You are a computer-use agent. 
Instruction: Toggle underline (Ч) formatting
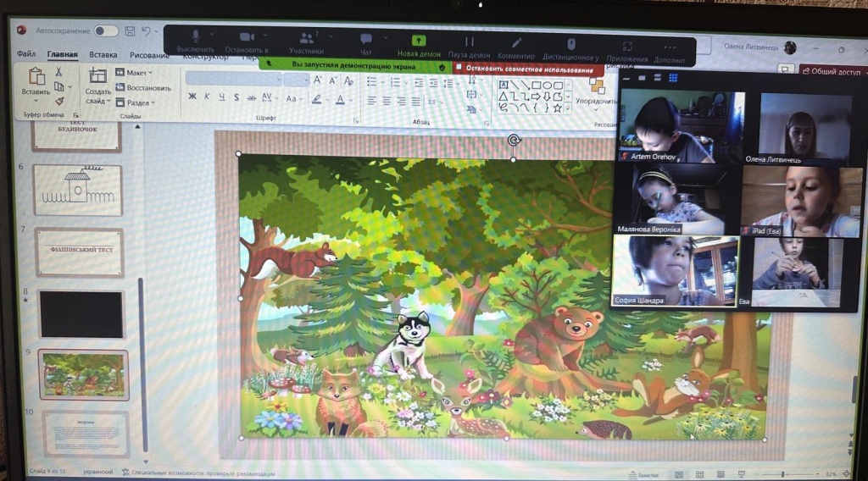(x=221, y=97)
